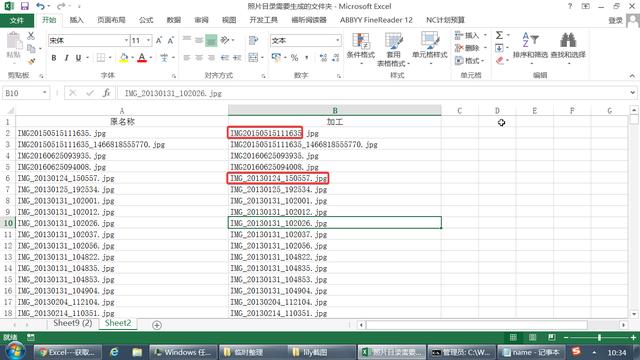Viewport: 640px width, 360px height.
Task: Switch to the Formulas tab
Action: point(146,20)
